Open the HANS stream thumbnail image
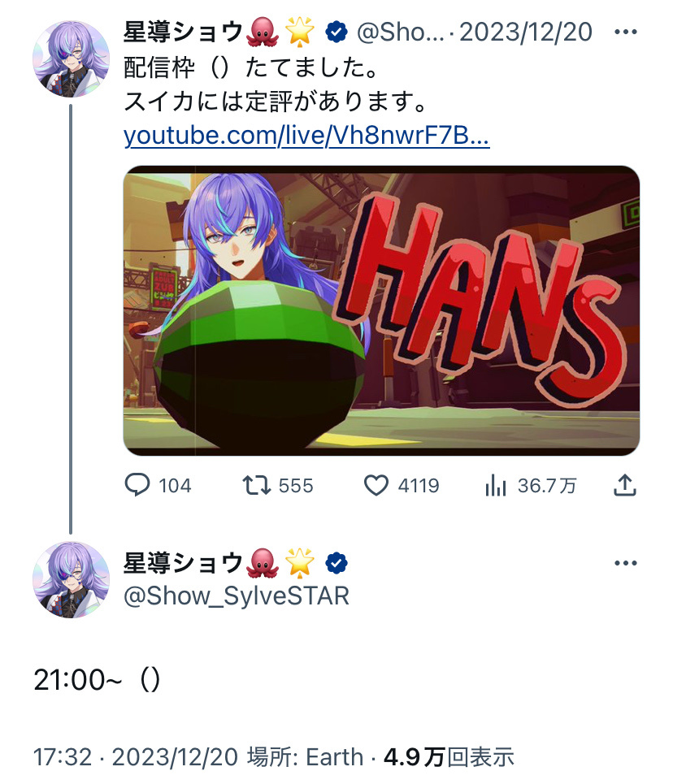 pos(381,310)
